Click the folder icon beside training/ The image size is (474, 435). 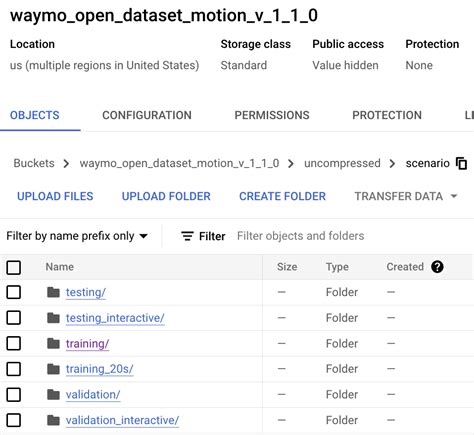tap(53, 343)
